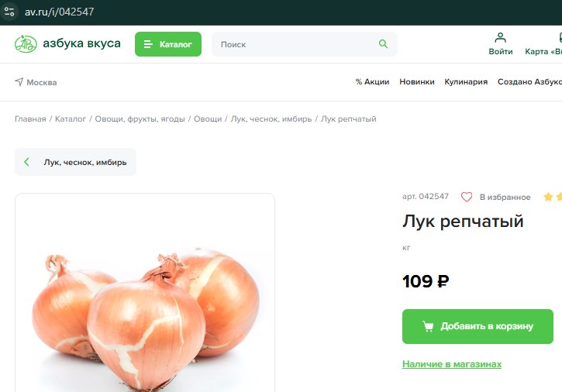Screen dimensions: 562x392
Task: Click the search magnifier icon
Action: (x=383, y=44)
